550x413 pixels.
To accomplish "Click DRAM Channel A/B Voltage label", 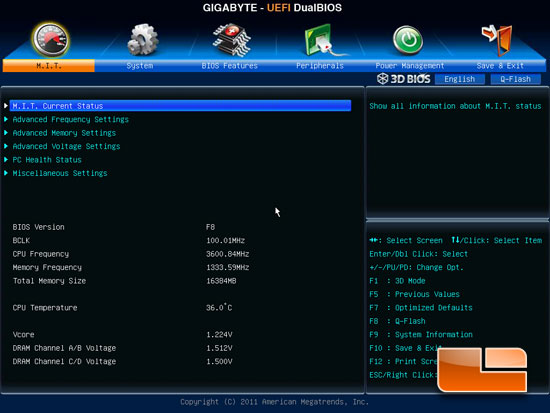I will point(64,348).
